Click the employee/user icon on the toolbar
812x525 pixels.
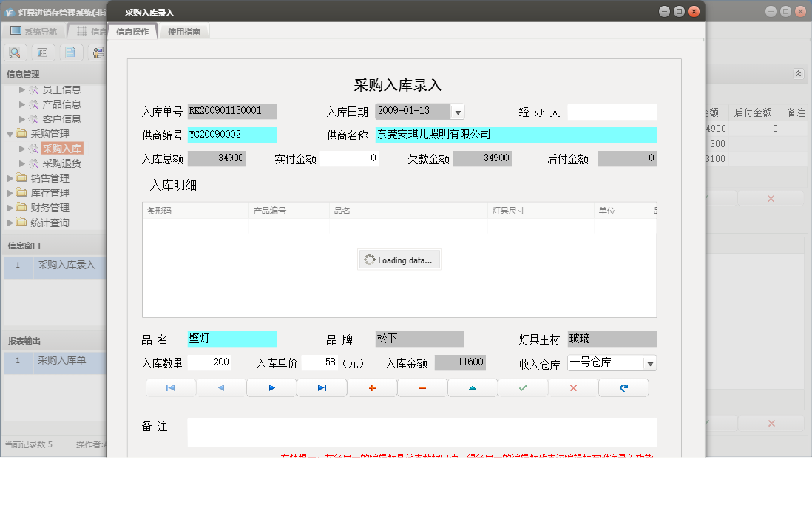pyautogui.click(x=99, y=52)
